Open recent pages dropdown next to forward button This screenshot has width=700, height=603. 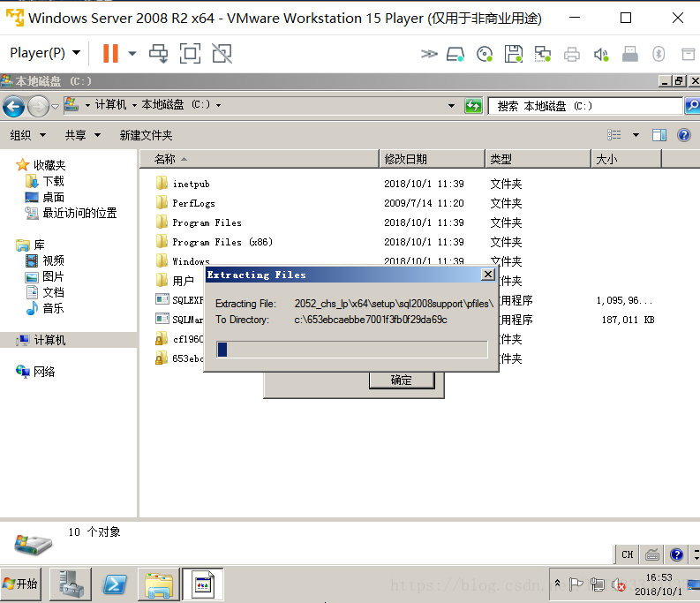click(x=55, y=106)
